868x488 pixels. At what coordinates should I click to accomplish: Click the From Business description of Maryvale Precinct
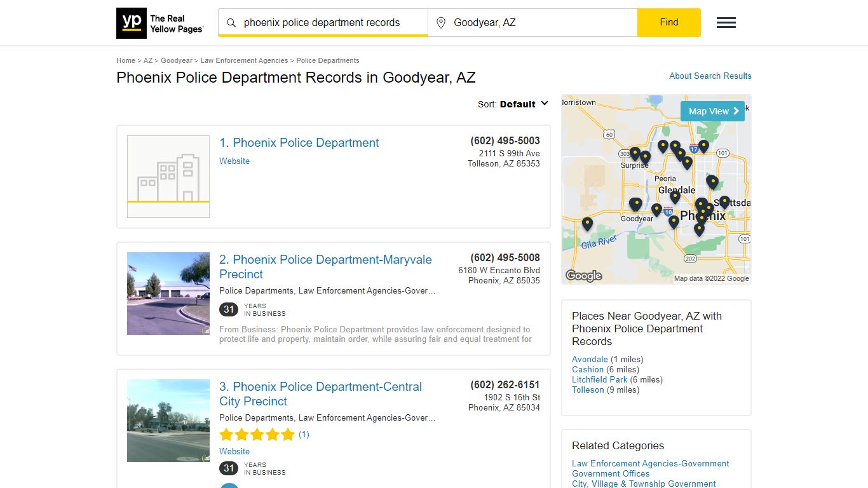coord(376,334)
